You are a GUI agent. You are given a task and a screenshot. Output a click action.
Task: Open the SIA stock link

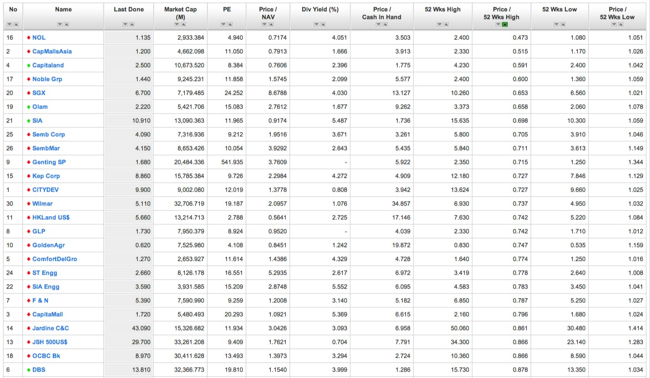(37, 121)
